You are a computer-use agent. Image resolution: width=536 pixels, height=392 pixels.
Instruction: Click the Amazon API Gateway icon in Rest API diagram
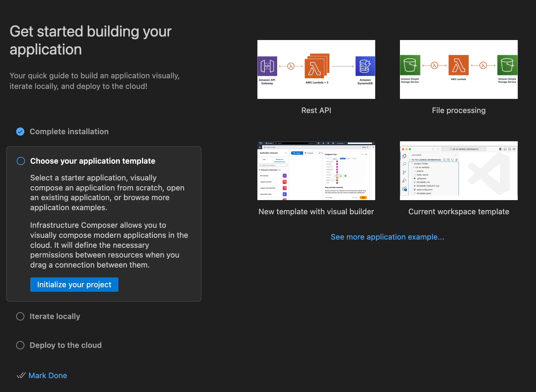pyautogui.click(x=267, y=66)
